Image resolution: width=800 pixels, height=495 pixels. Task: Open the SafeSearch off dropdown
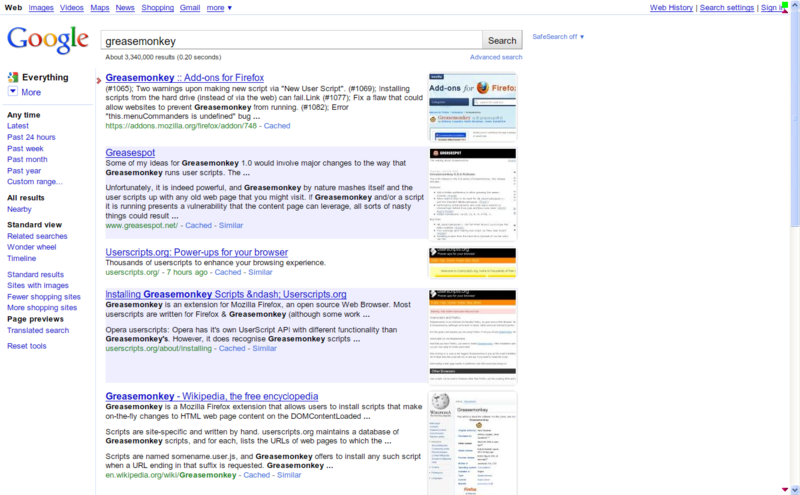coord(558,37)
